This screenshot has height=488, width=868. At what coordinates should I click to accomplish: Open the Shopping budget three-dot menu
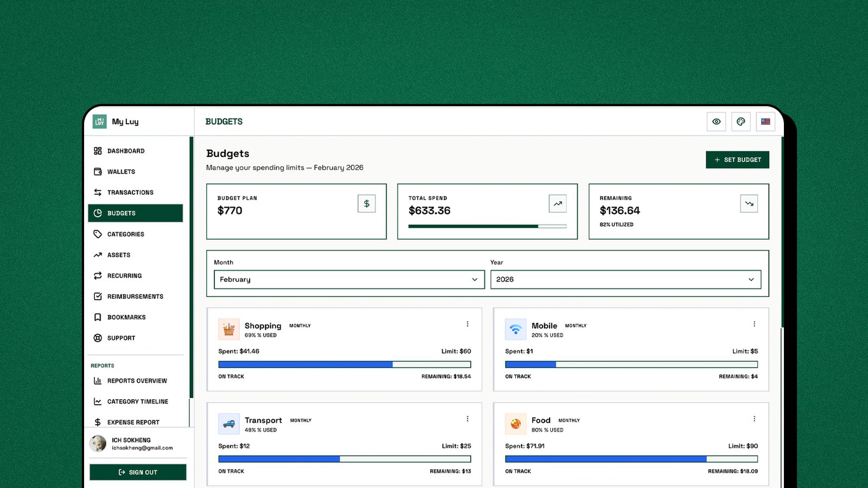tap(468, 324)
